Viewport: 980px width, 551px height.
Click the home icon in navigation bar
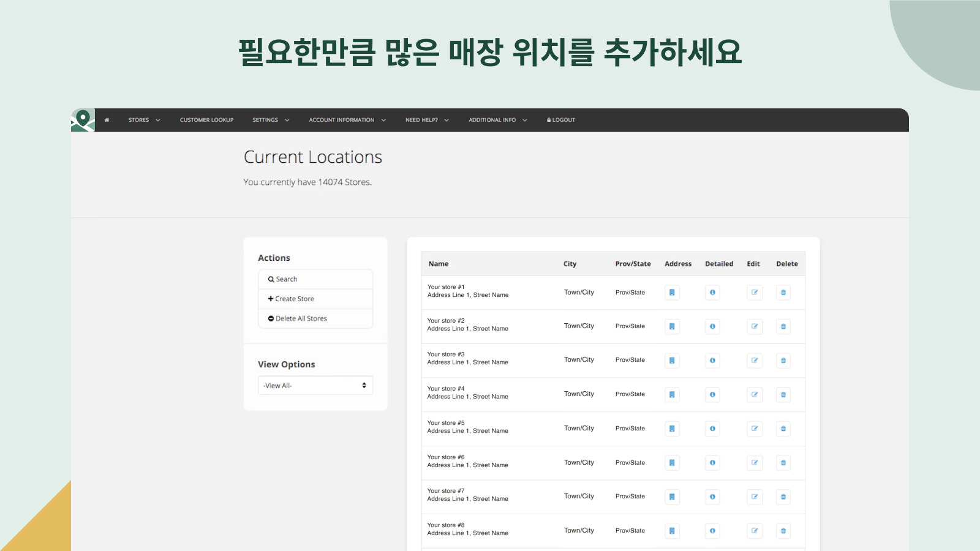pos(107,120)
